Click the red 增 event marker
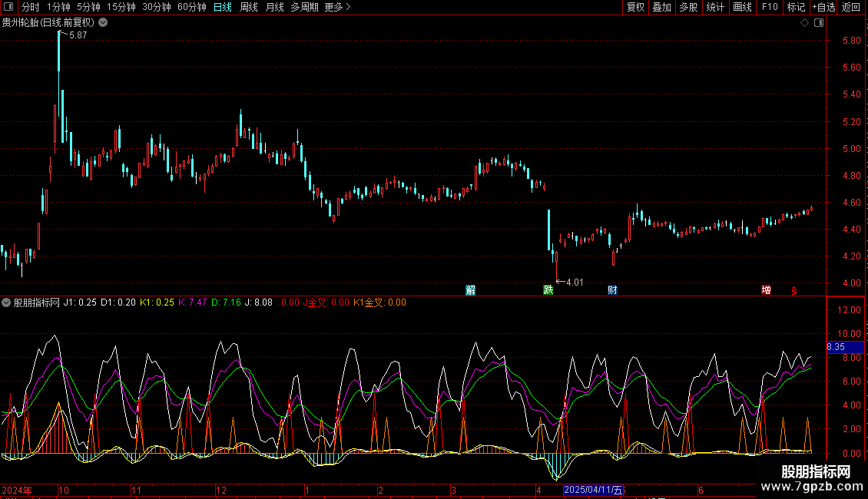The image size is (868, 499). point(766,290)
